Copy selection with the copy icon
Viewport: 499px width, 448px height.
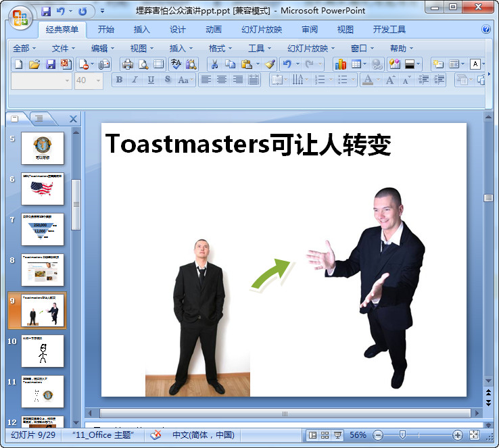230,64
